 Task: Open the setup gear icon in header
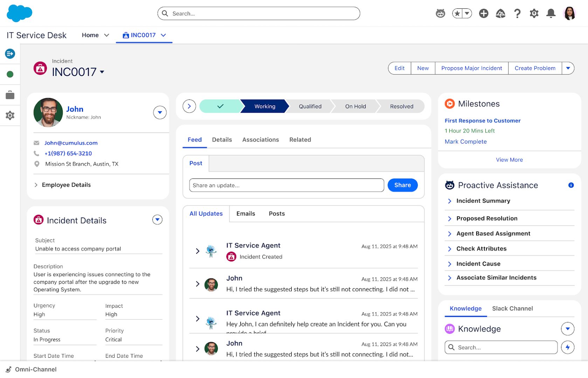point(534,14)
